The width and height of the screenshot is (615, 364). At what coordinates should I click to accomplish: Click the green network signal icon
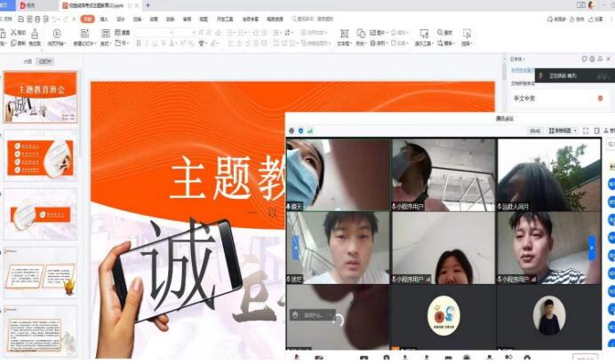pyautogui.click(x=310, y=131)
